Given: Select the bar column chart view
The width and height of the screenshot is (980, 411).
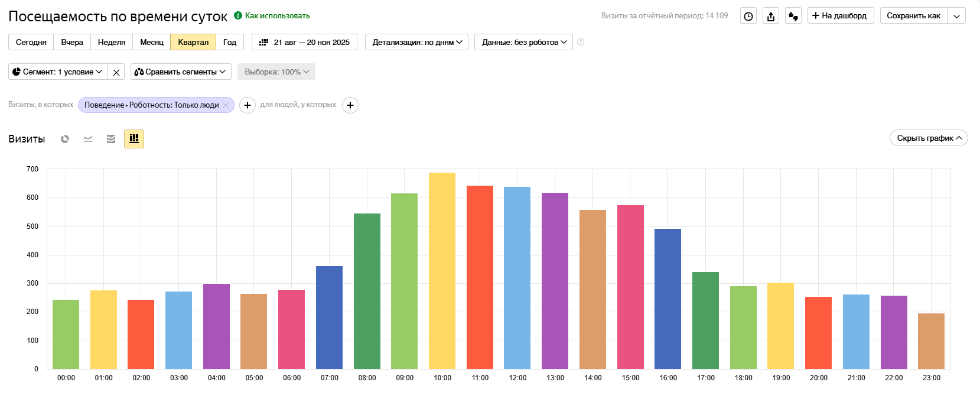Looking at the screenshot, I should (x=134, y=139).
